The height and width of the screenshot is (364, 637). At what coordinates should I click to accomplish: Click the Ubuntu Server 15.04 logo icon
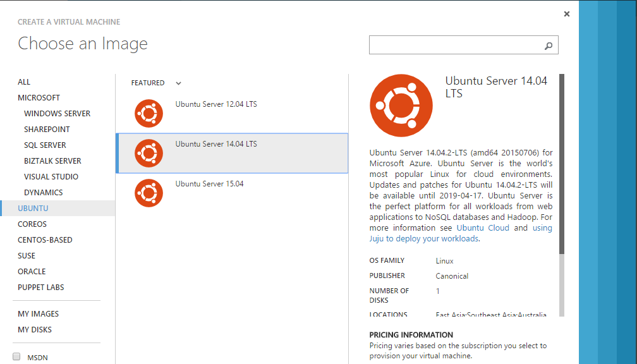tap(149, 193)
